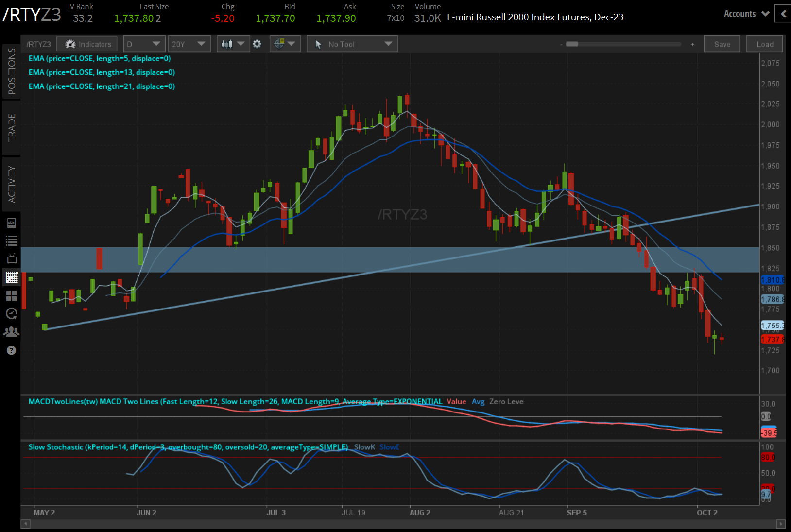Viewport: 791px width, 532px height.
Task: Select the EMA length=5 study label
Action: pos(100,58)
